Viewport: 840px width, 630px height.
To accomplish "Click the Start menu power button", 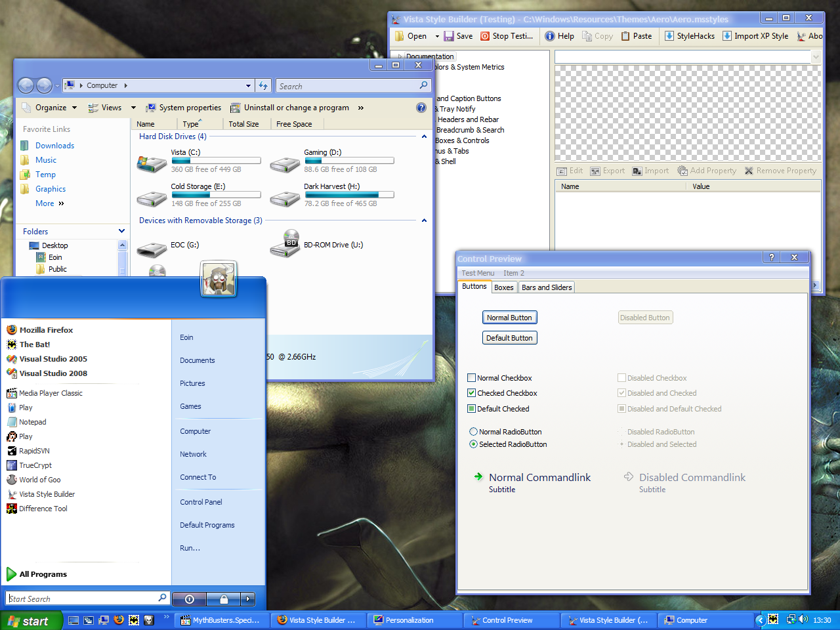I will click(190, 598).
